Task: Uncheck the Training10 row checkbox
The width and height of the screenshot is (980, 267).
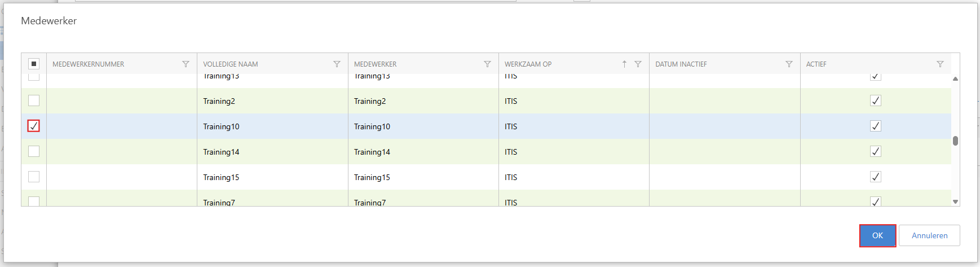Action: click(x=34, y=126)
